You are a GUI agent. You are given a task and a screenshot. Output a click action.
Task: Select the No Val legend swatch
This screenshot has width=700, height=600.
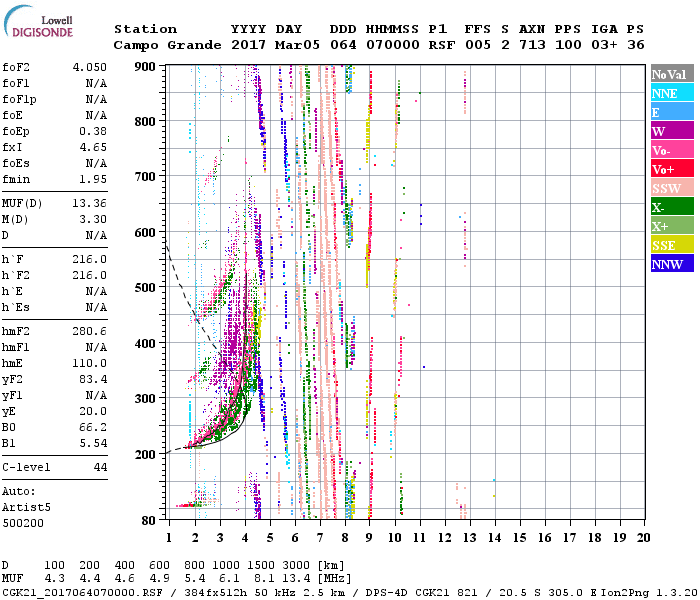(x=672, y=74)
